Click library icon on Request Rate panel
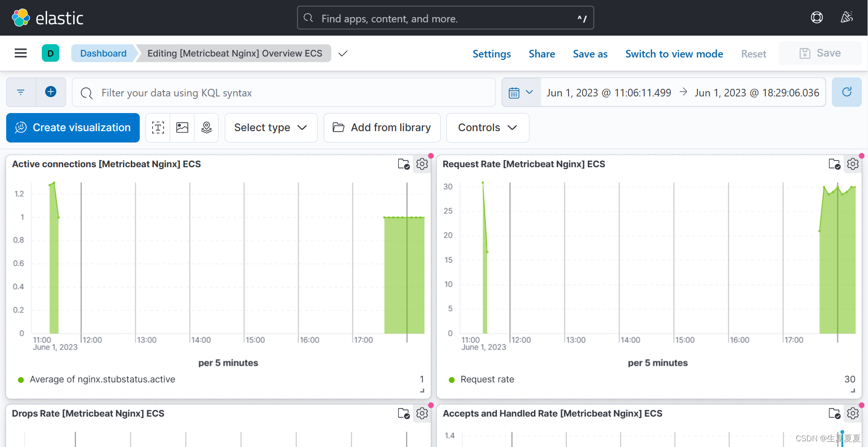This screenshot has height=447, width=868. tap(834, 164)
